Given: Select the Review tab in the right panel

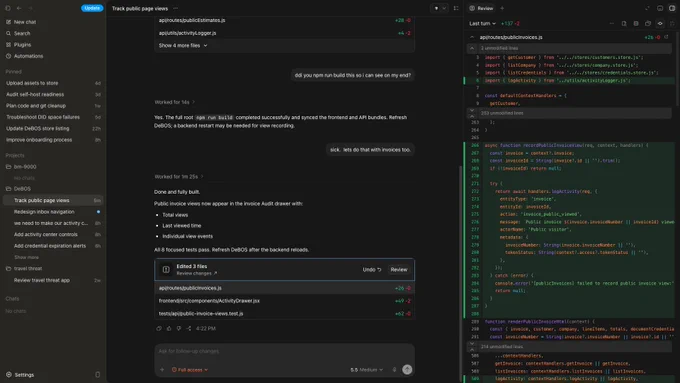Looking at the screenshot, I should [x=481, y=8].
